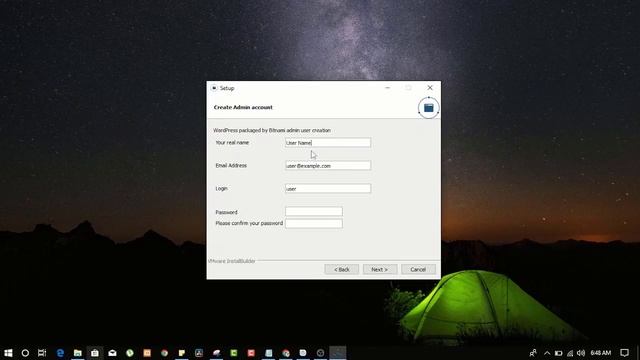Click the Your real name label
The width and height of the screenshot is (640, 360).
232,142
